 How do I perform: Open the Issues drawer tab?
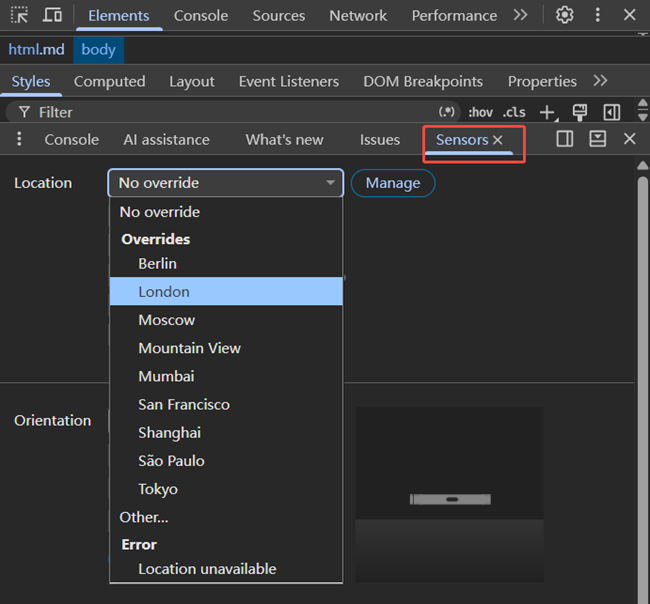[x=380, y=140]
